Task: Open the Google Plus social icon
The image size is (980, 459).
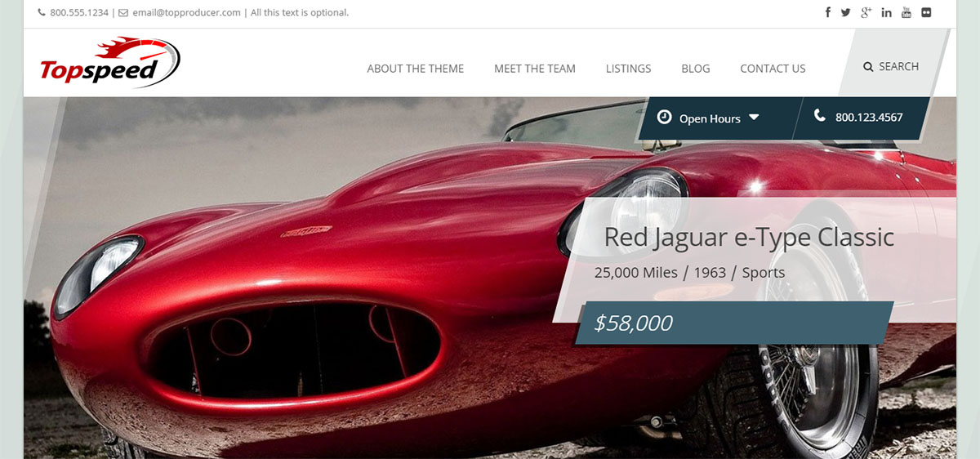Action: click(x=866, y=12)
